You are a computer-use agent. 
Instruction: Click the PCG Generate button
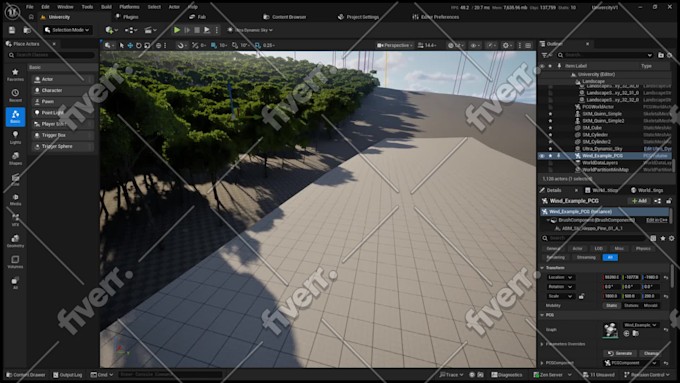coord(620,354)
